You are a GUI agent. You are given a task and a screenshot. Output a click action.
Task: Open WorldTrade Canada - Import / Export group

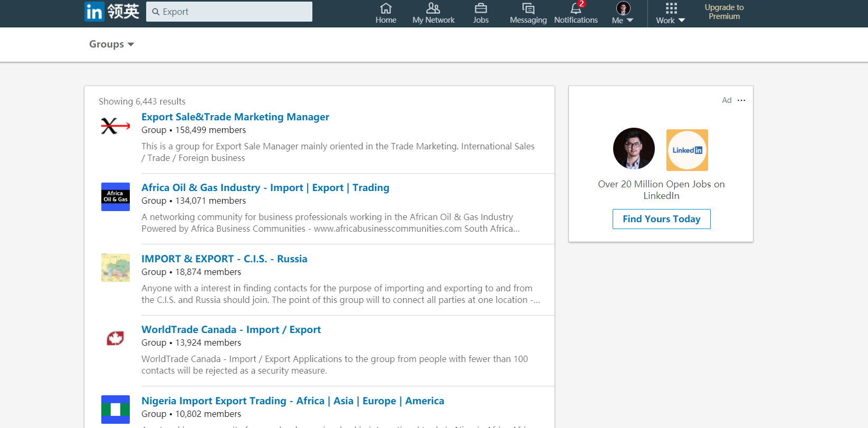[x=231, y=329]
